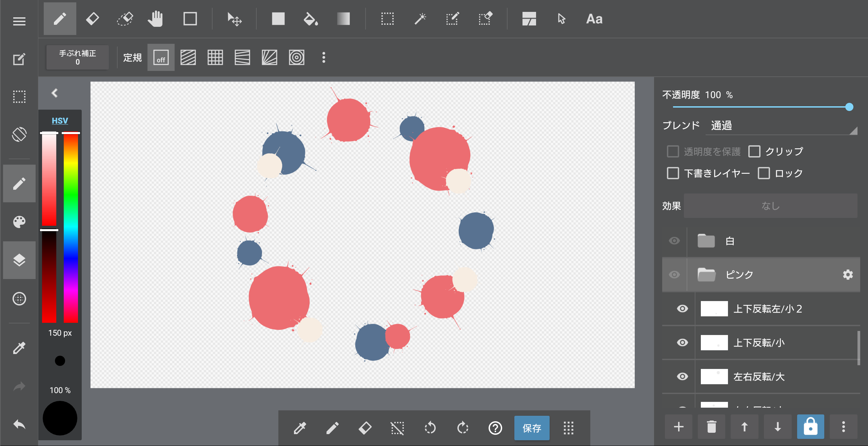868x446 pixels.
Task: Open the 効果 effect selector
Action: pos(770,206)
